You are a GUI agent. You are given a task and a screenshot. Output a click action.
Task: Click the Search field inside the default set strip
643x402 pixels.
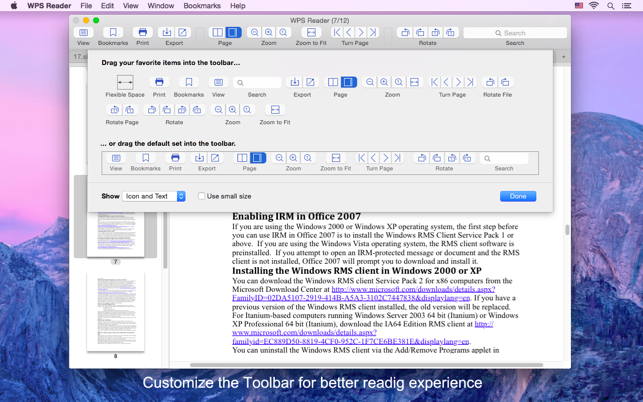(x=504, y=158)
